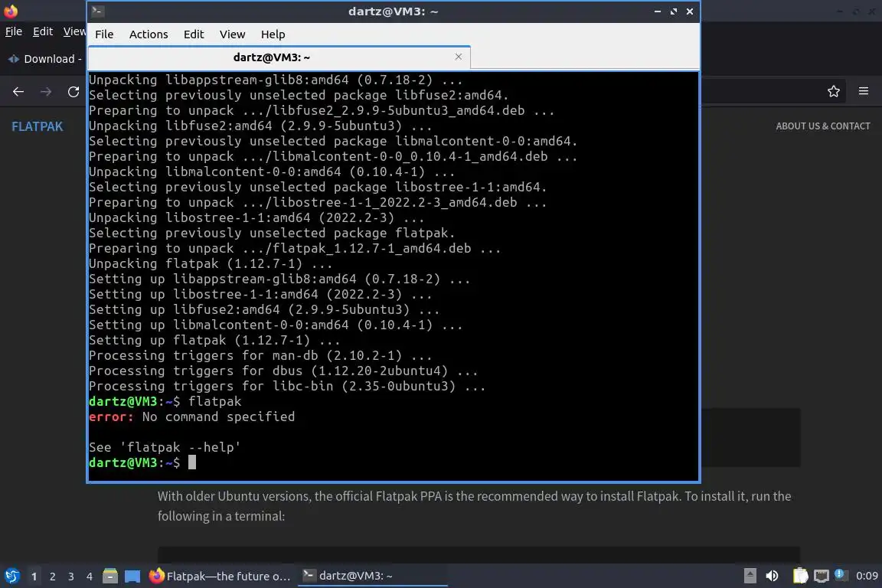882x588 pixels.
Task: Click the FLATPAK site logo link
Action: 37,126
